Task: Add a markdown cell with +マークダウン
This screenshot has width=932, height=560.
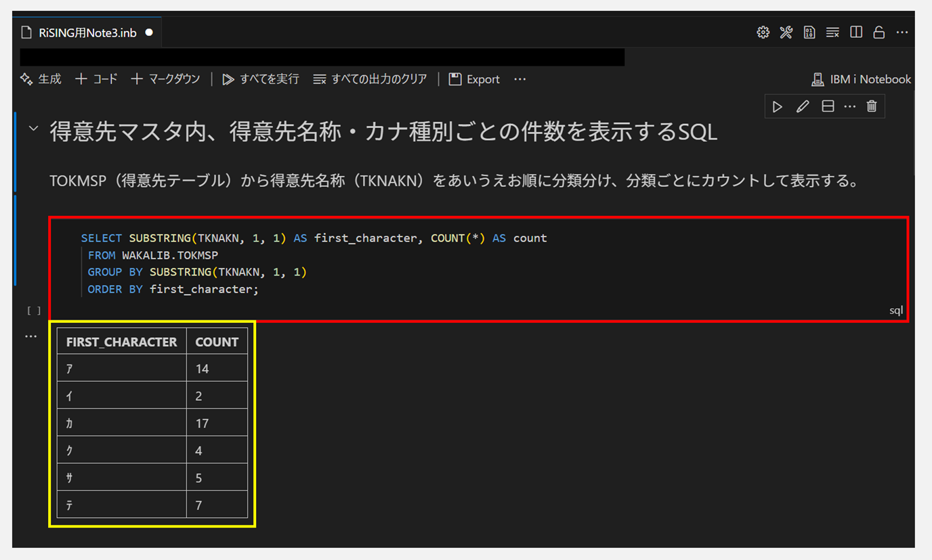Action: coord(165,79)
